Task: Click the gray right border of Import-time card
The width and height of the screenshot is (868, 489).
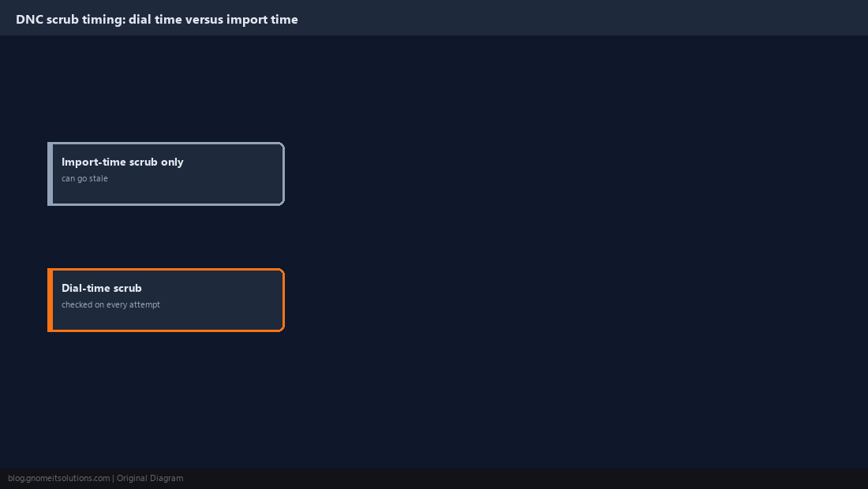Action: 283,174
